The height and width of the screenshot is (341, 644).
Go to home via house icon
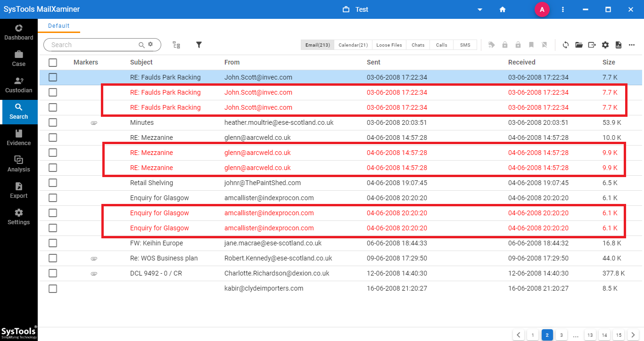(503, 9)
